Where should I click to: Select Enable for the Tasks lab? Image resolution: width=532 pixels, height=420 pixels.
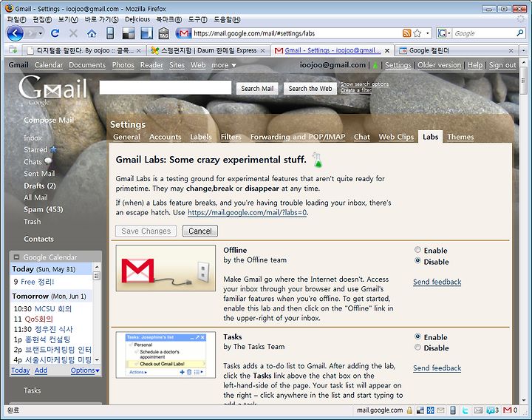click(417, 336)
